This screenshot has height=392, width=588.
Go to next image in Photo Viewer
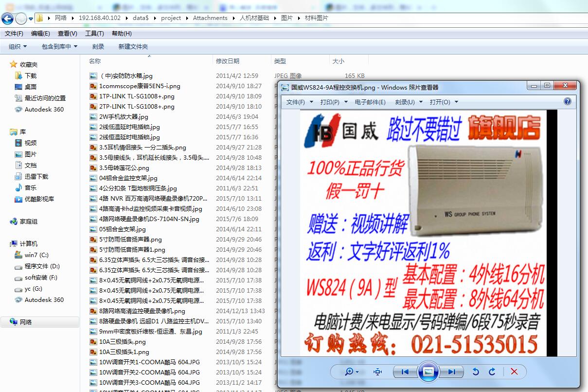(x=451, y=372)
